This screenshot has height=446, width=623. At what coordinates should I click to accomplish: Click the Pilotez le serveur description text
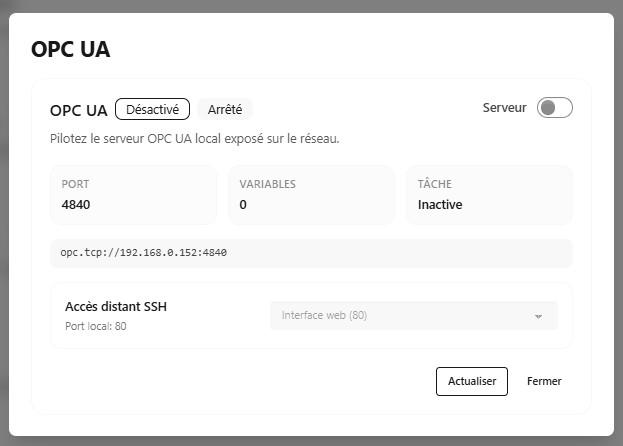pos(195,139)
